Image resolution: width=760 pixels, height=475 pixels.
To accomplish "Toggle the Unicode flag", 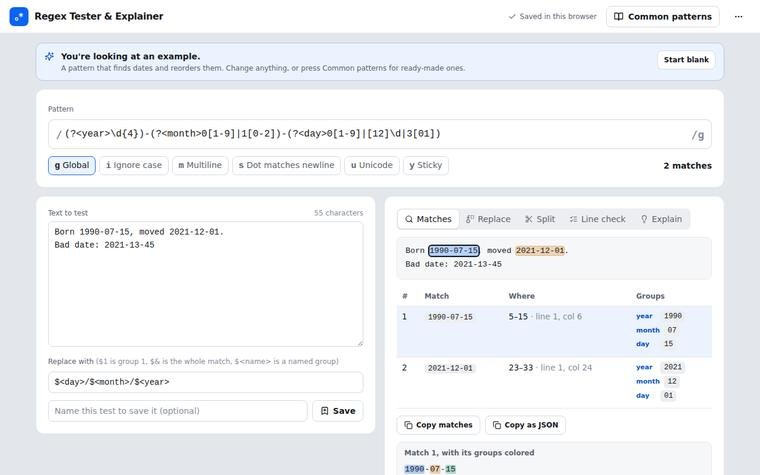I will 372,165.
